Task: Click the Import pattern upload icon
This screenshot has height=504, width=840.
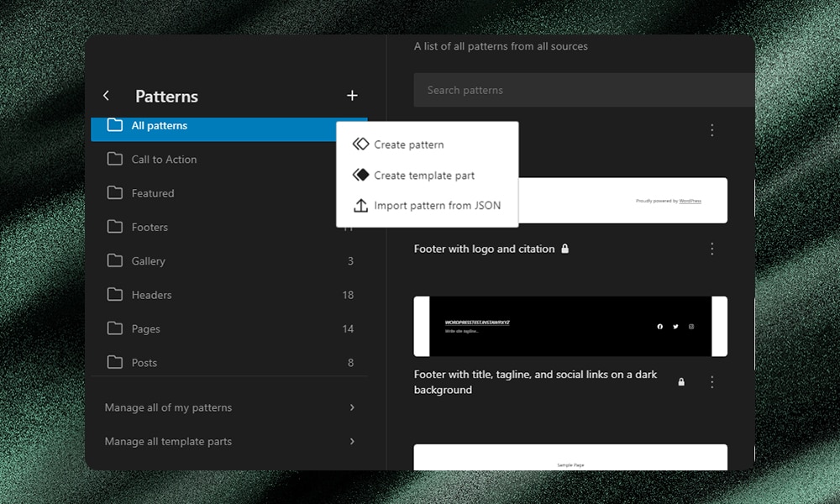Action: [x=360, y=206]
